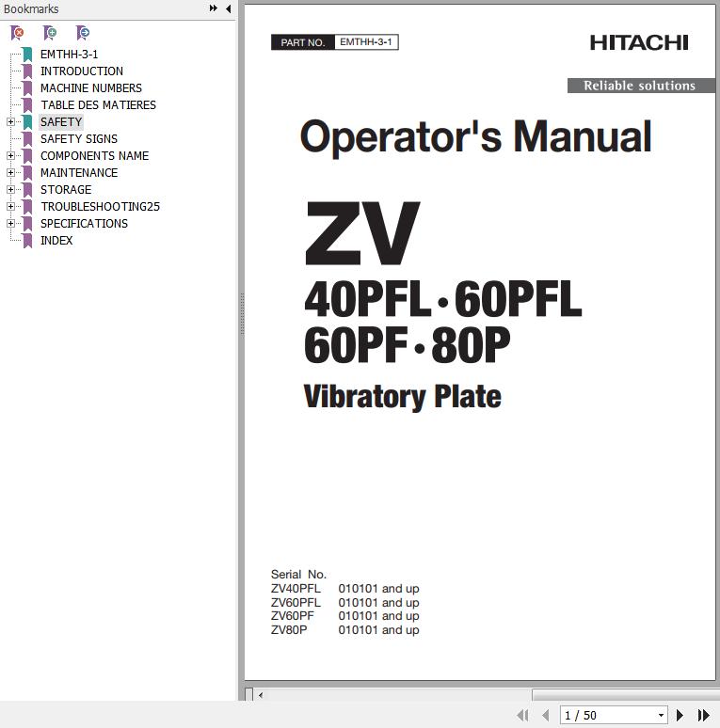720x728 pixels.
Task: Open the INDEX bookmark
Action: click(x=56, y=241)
